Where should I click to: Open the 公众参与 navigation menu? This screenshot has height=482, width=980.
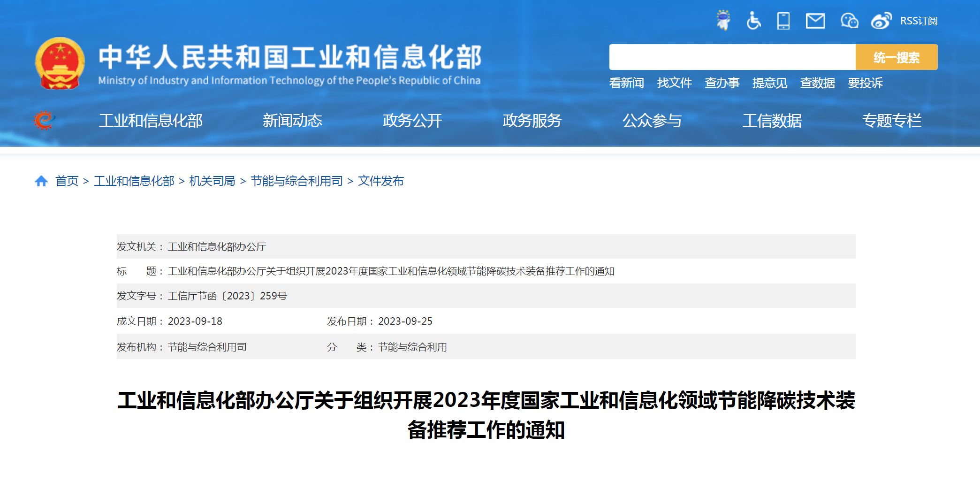click(653, 121)
